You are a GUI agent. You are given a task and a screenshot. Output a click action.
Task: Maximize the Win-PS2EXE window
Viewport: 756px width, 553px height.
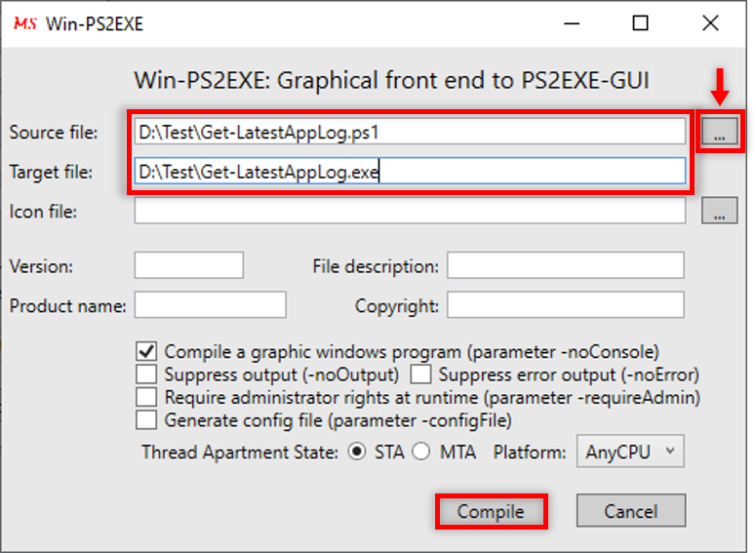point(640,23)
